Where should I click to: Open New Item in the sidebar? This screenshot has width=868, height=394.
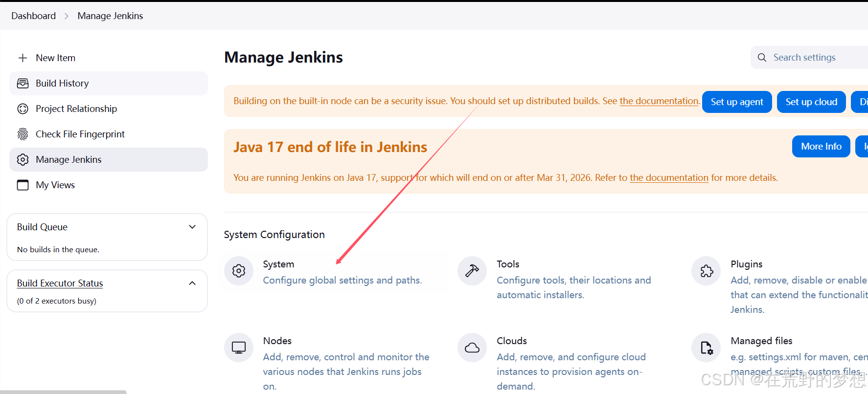point(108,58)
